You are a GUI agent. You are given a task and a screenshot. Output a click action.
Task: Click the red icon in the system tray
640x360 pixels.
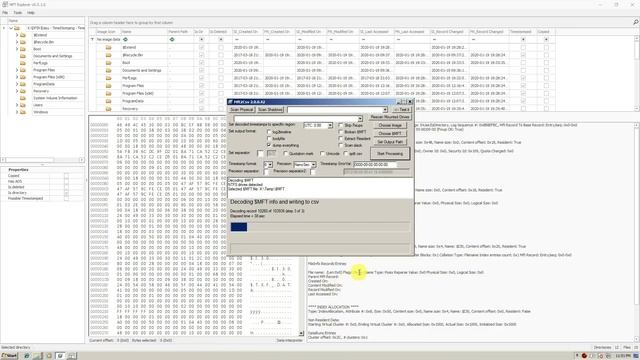[x=584, y=356]
